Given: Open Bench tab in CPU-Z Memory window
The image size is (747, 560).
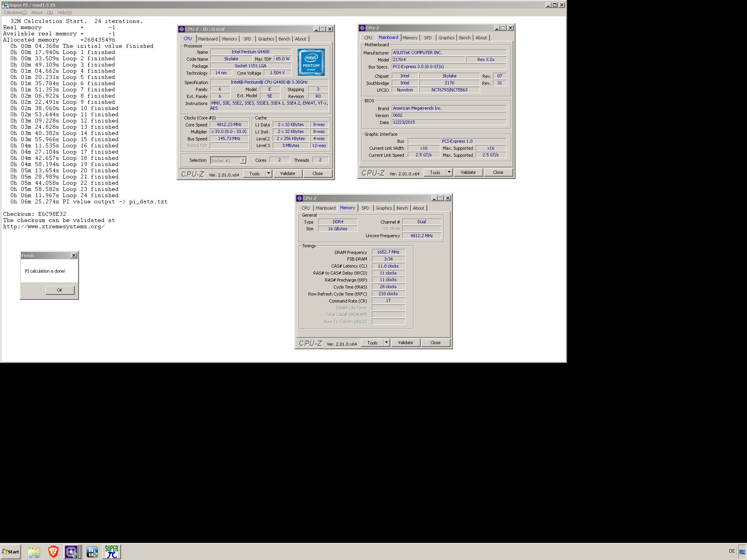Looking at the screenshot, I should coord(402,208).
